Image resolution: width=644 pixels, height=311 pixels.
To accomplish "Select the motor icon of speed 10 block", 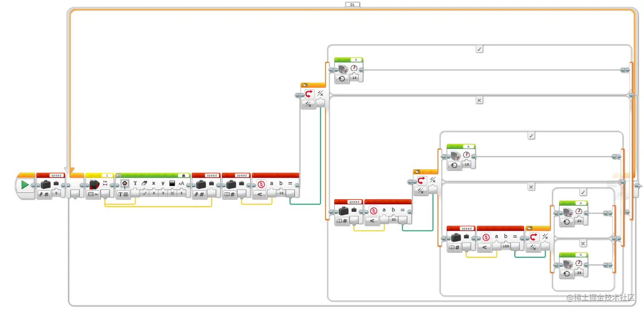I will pyautogui.click(x=343, y=68).
